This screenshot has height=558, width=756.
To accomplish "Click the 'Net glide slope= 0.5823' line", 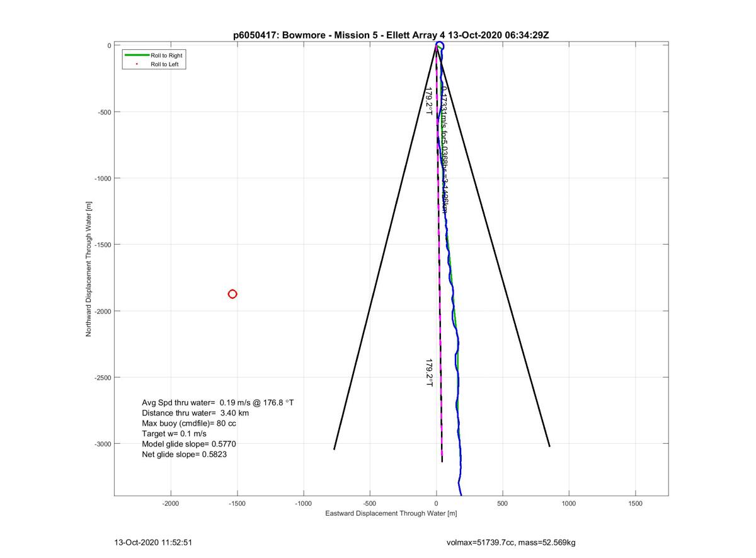I will click(185, 454).
